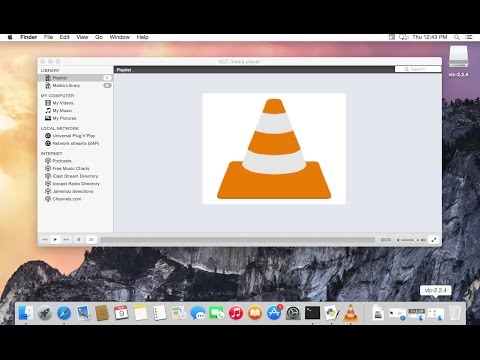The width and height of the screenshot is (480, 360).
Task: Click the Play button in VLC
Action: pyautogui.click(x=55, y=239)
